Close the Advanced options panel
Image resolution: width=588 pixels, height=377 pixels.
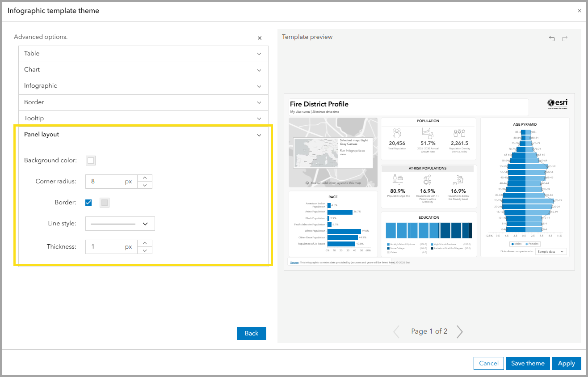click(260, 38)
